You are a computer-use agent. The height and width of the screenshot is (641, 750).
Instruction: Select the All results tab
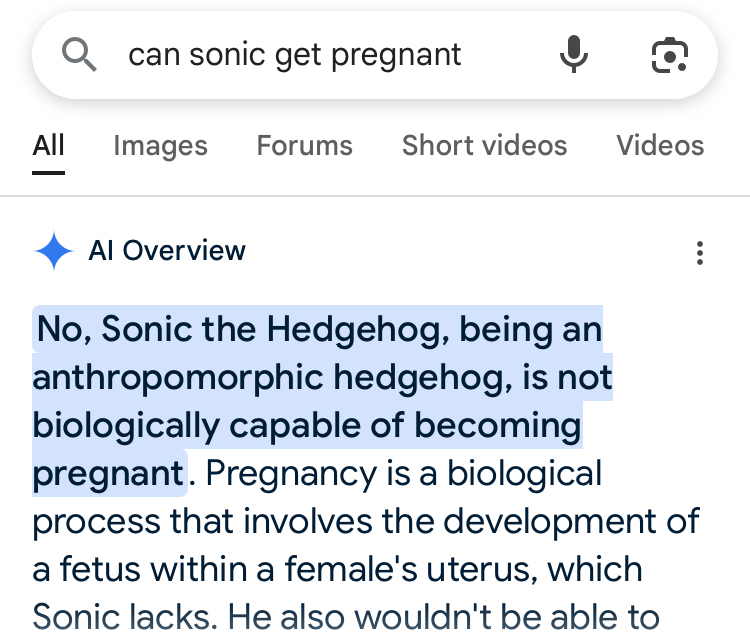point(49,146)
